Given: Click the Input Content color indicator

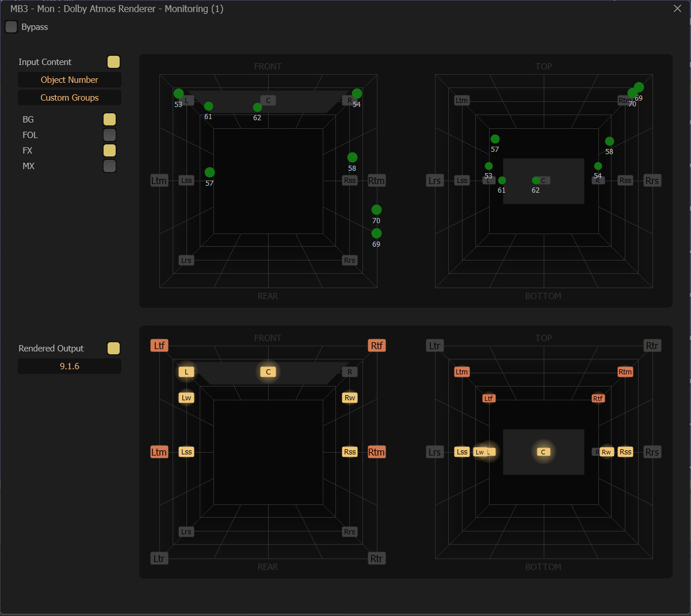Looking at the screenshot, I should [x=113, y=62].
